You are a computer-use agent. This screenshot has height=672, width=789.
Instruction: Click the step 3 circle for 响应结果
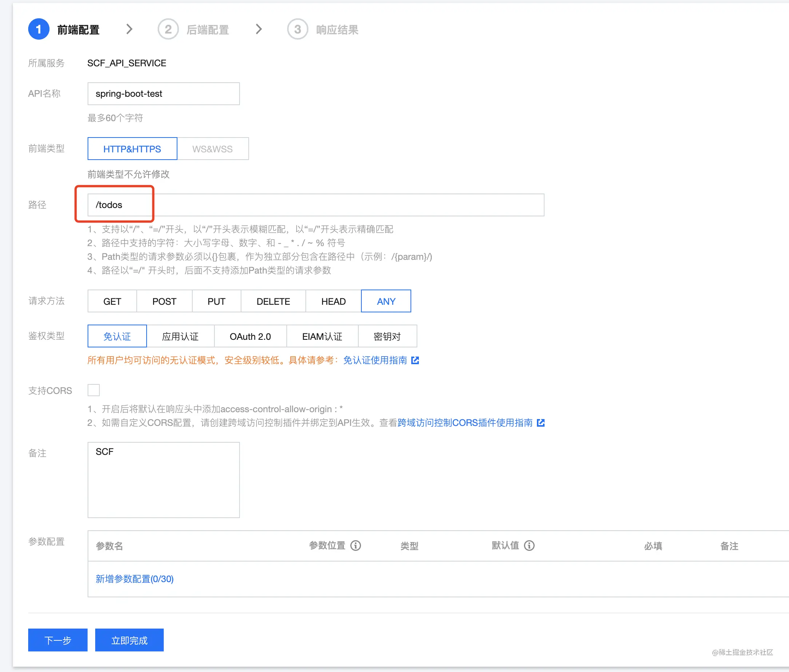click(297, 29)
